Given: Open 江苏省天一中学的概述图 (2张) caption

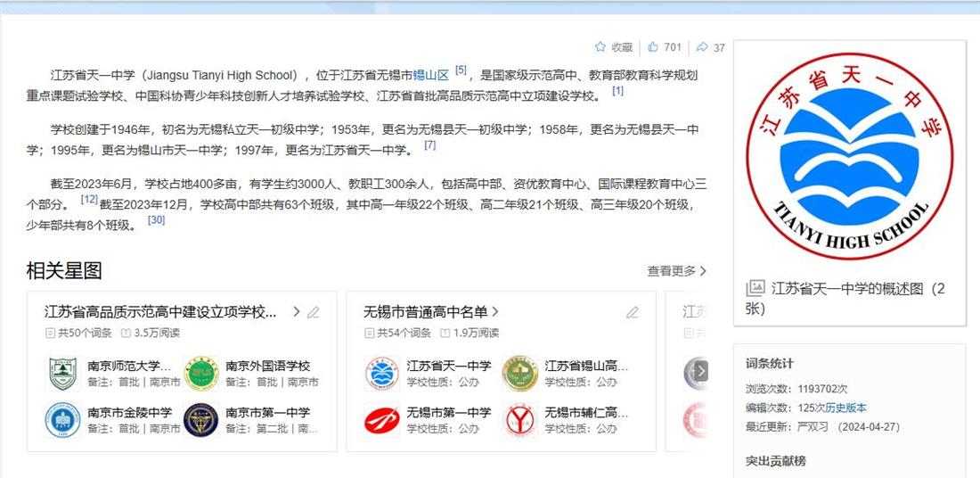Looking at the screenshot, I should [x=845, y=299].
